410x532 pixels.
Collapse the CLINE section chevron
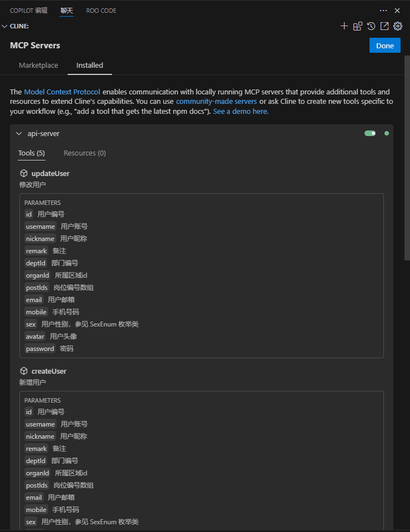[x=4, y=26]
